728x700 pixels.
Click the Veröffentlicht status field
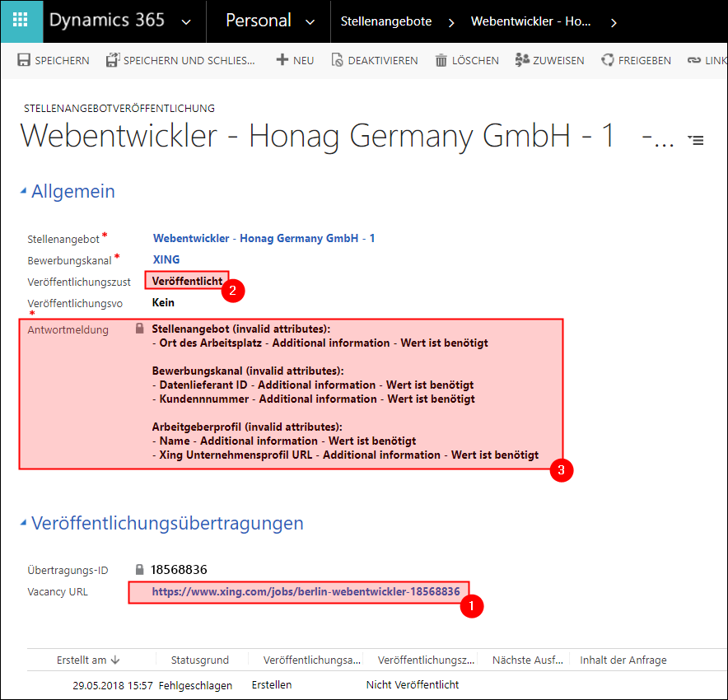(187, 281)
